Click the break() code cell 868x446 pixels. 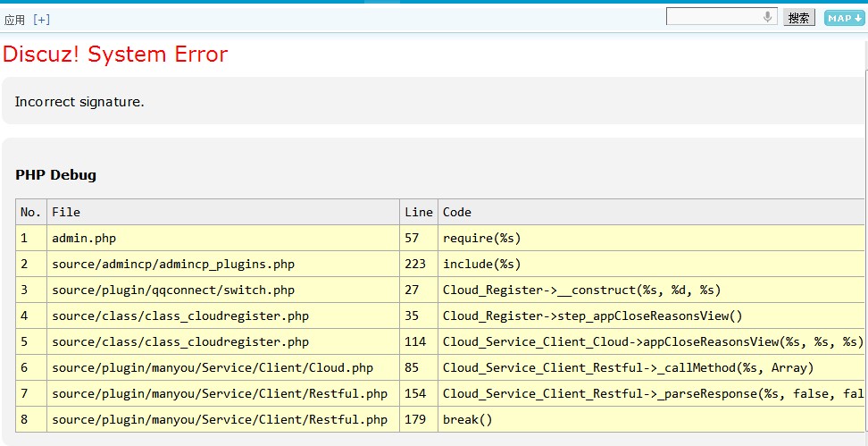click(467, 419)
